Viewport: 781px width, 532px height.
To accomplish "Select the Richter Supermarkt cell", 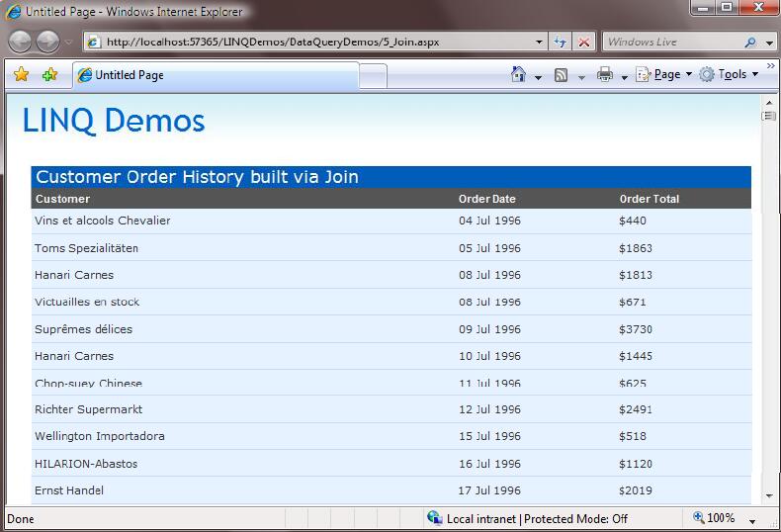I will 89,409.
